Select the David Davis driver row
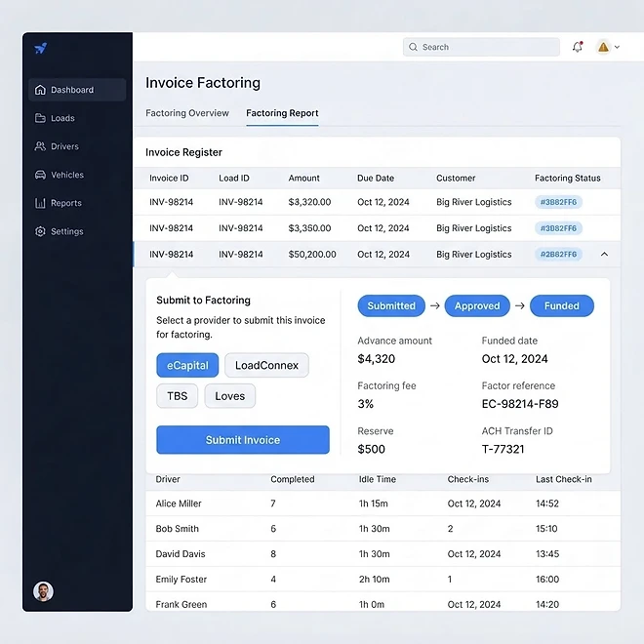 [x=382, y=553]
